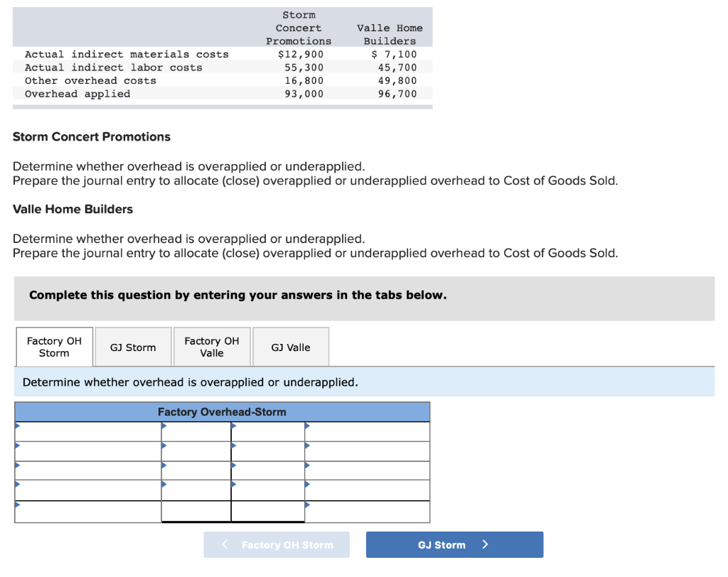728x577 pixels.
Task: Click the bold Valle Home Builders heading
Action: pyautogui.click(x=73, y=209)
